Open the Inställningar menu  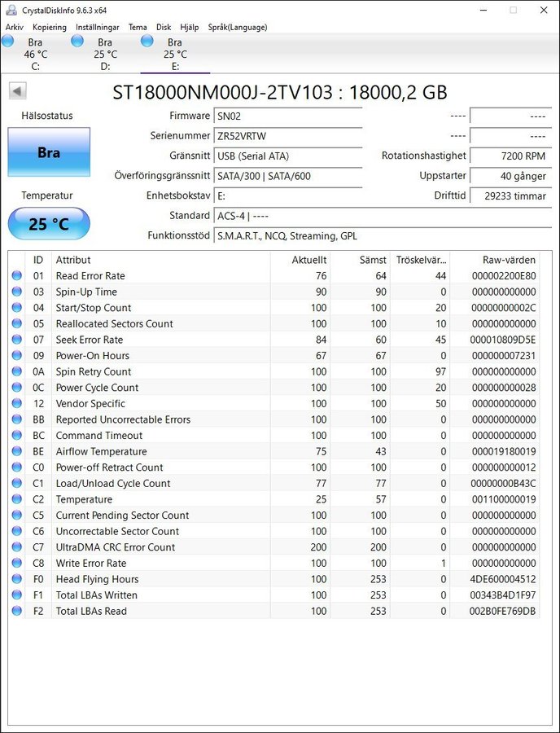pyautogui.click(x=97, y=27)
